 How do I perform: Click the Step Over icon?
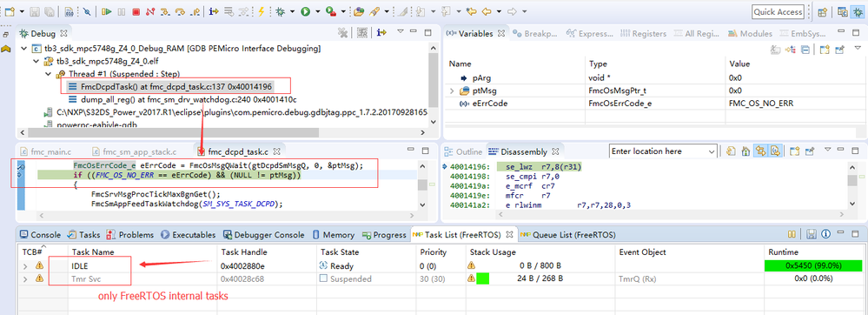179,11
